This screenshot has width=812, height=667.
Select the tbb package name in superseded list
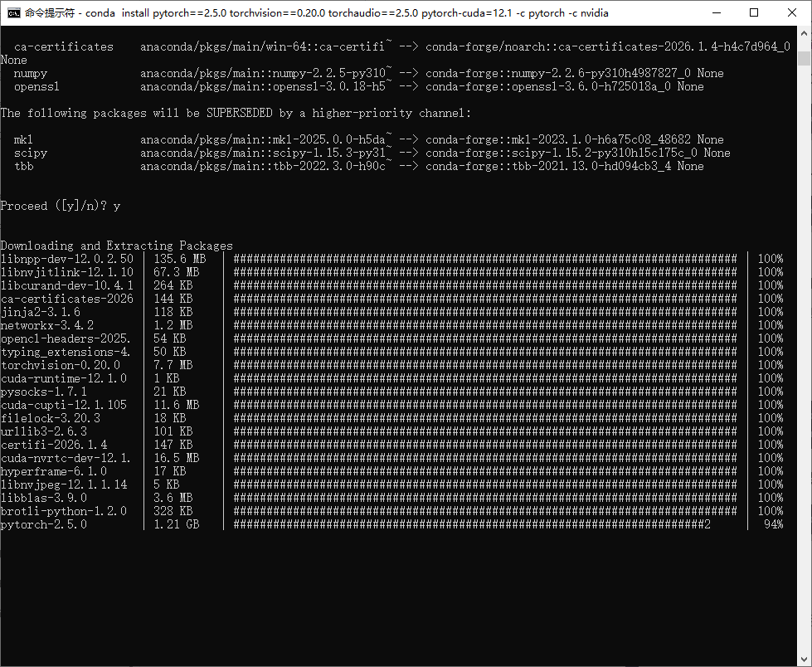pos(24,166)
